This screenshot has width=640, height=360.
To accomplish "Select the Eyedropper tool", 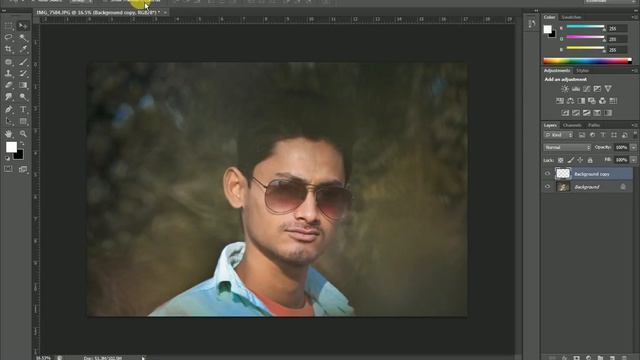I will 23,49.
